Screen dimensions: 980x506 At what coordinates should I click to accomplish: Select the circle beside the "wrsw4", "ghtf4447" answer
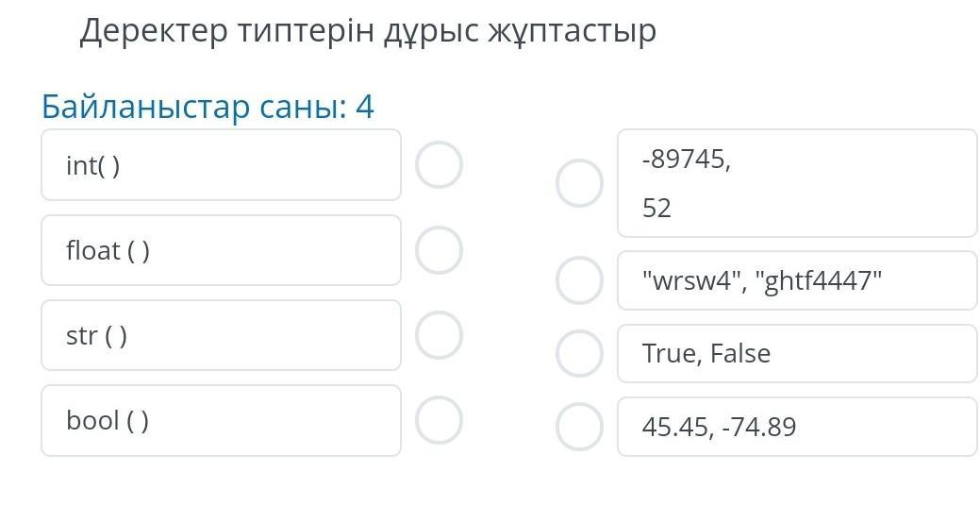pyautogui.click(x=579, y=280)
